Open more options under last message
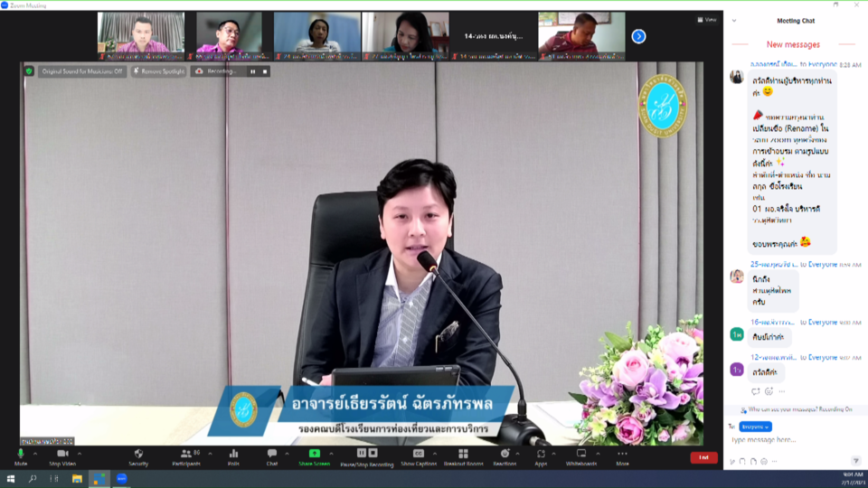Viewport: 868px width, 488px height. [781, 391]
